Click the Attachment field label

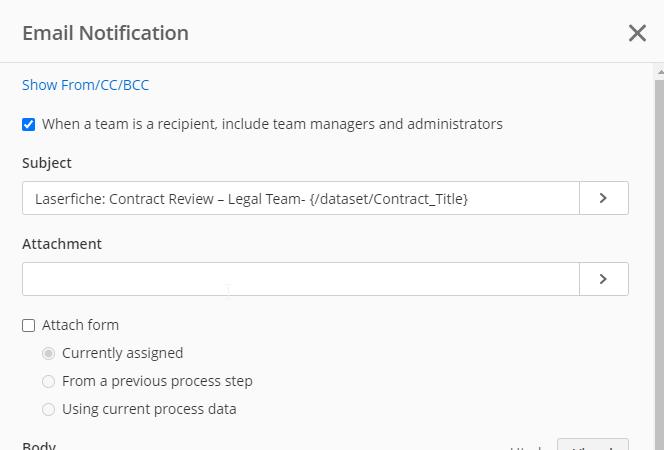coord(62,244)
